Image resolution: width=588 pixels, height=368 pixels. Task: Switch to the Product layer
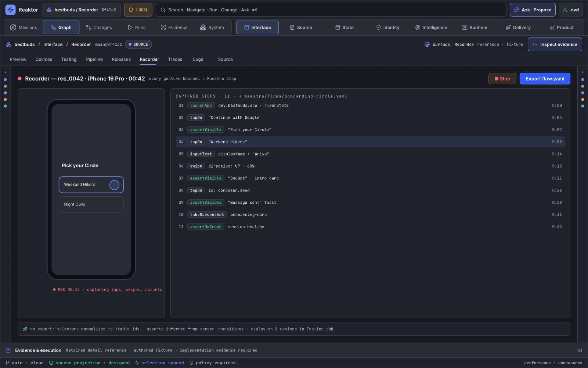(x=562, y=28)
